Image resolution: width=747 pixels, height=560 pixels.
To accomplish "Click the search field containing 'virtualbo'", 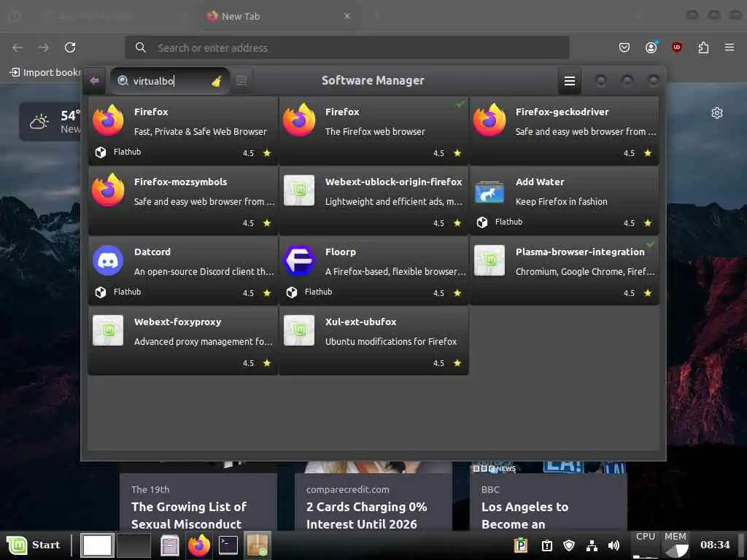I will click(170, 81).
